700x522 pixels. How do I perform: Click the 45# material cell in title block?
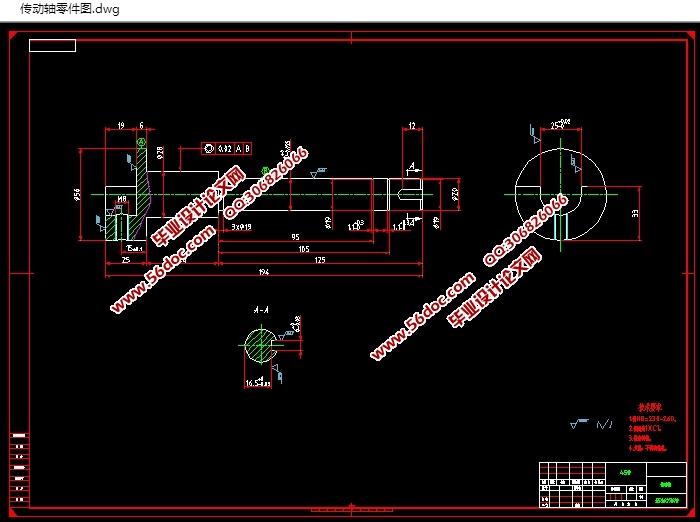coord(625,472)
